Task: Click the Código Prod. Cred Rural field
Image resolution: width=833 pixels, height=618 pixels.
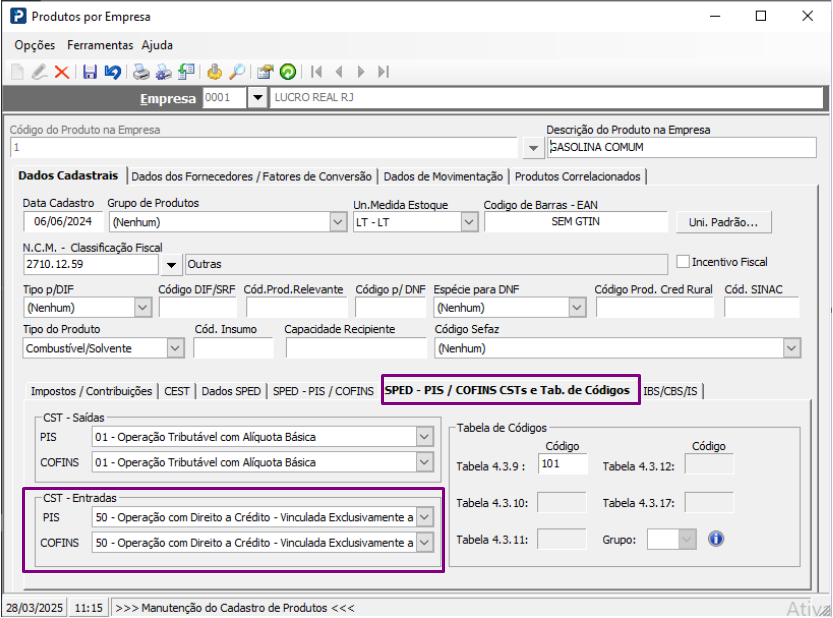Action: coord(654,308)
